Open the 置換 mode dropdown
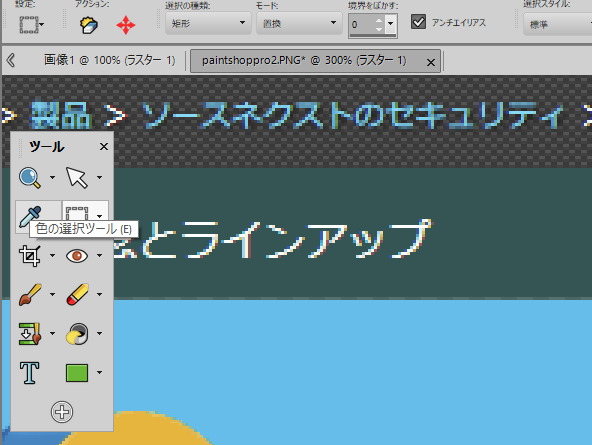592x445 pixels. pos(299,23)
